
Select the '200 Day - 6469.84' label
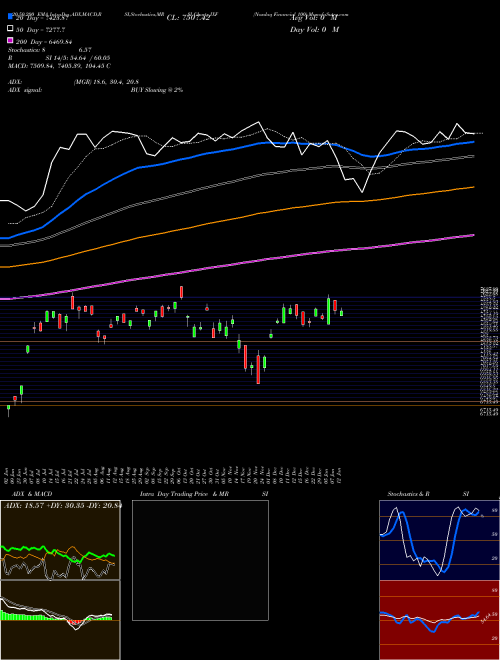click(x=44, y=42)
